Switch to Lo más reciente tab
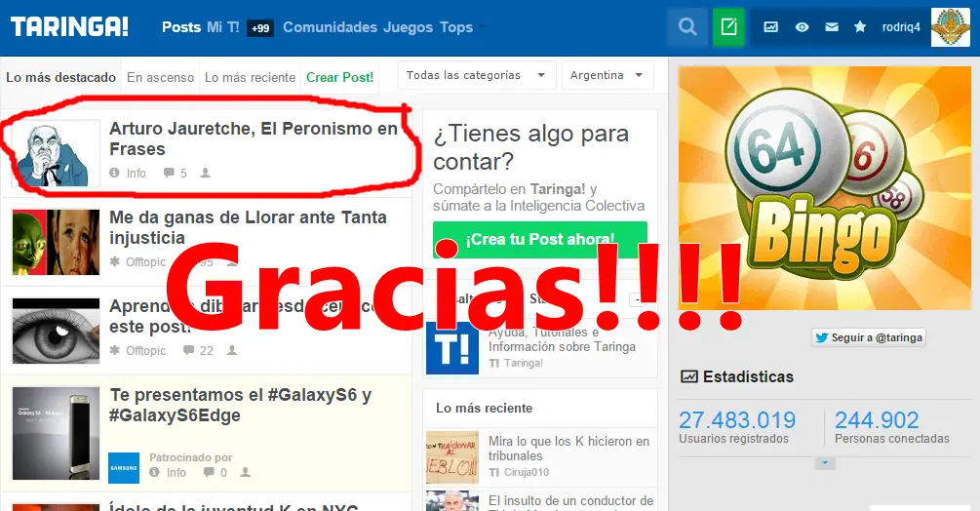Viewport: 980px width, 511px height. pos(250,77)
